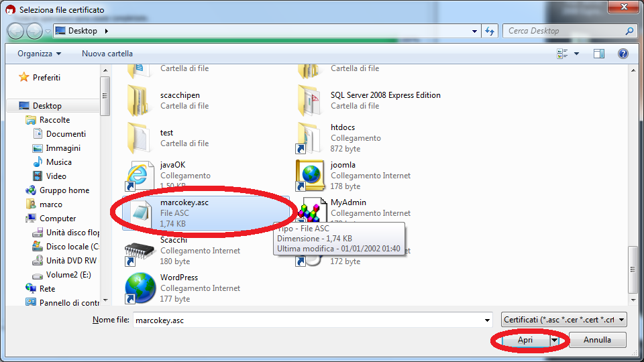Open the help question mark icon
The height and width of the screenshot is (362, 644).
[x=623, y=54]
